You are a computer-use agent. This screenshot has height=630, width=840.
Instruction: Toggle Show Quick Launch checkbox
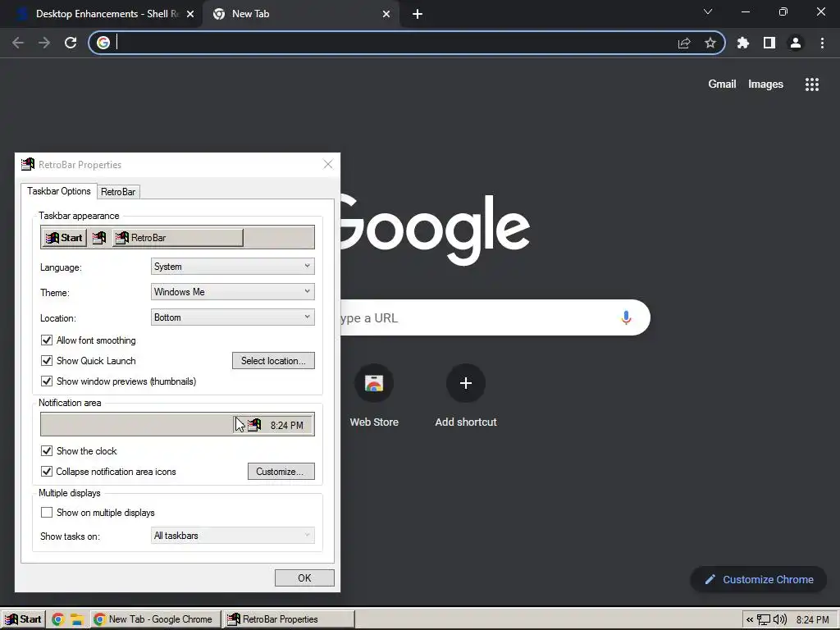[47, 361]
